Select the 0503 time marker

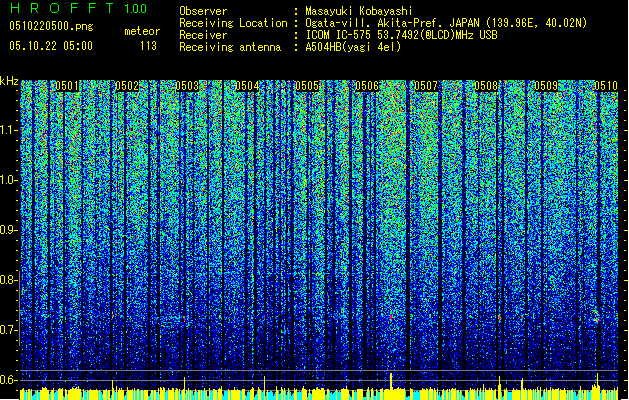tap(187, 86)
